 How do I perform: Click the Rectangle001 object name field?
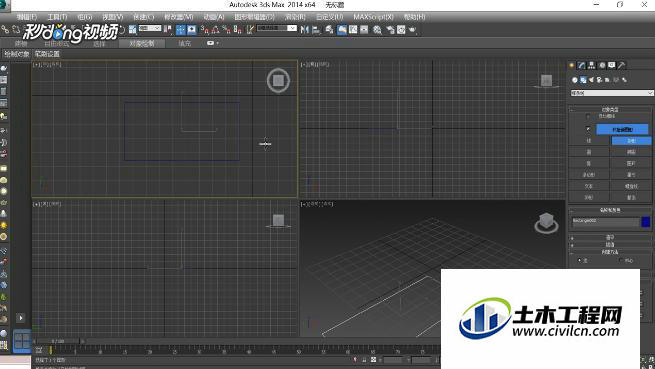coord(605,222)
